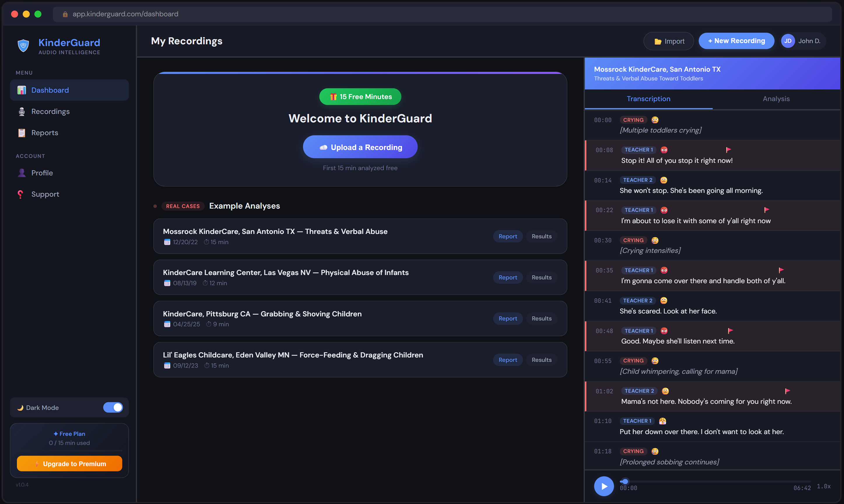Disable the Dark Mode toggle
This screenshot has height=504, width=844.
(113, 407)
